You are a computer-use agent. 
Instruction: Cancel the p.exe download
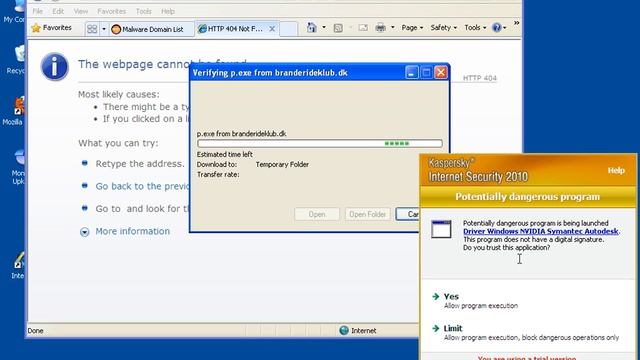click(407, 214)
